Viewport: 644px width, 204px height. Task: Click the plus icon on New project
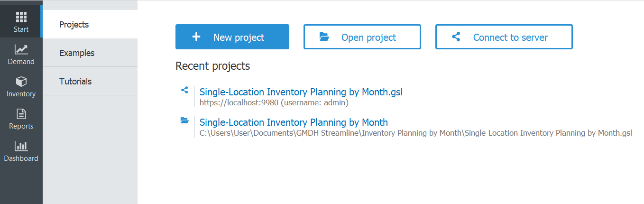tap(196, 37)
